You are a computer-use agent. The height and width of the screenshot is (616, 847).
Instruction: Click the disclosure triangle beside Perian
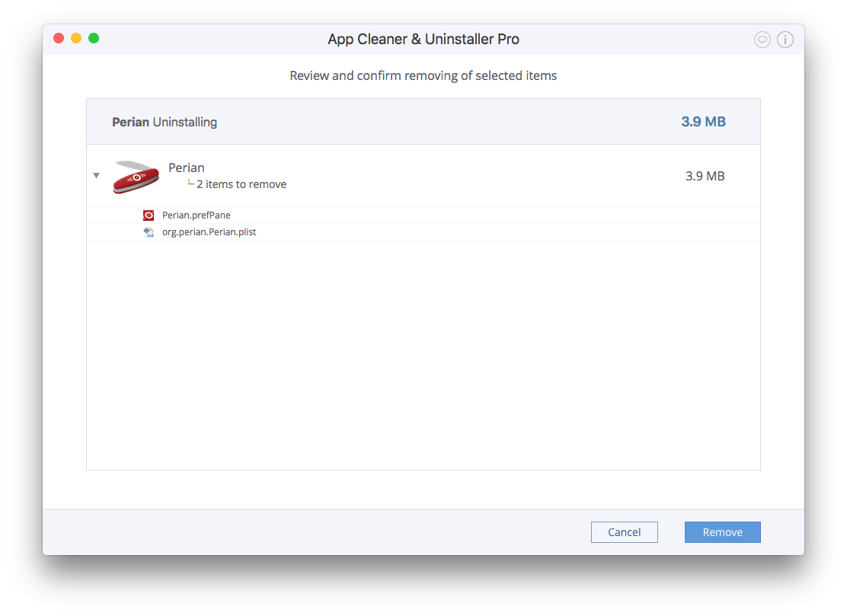[97, 175]
